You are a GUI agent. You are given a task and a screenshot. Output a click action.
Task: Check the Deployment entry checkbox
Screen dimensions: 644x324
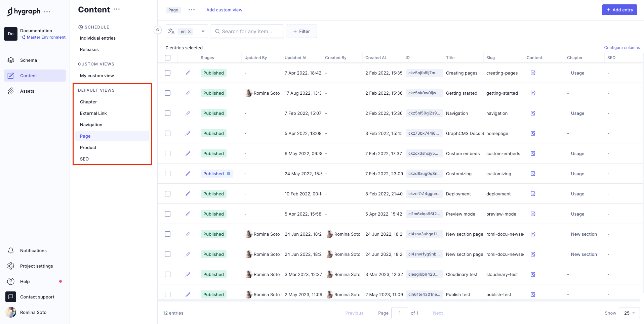168,194
